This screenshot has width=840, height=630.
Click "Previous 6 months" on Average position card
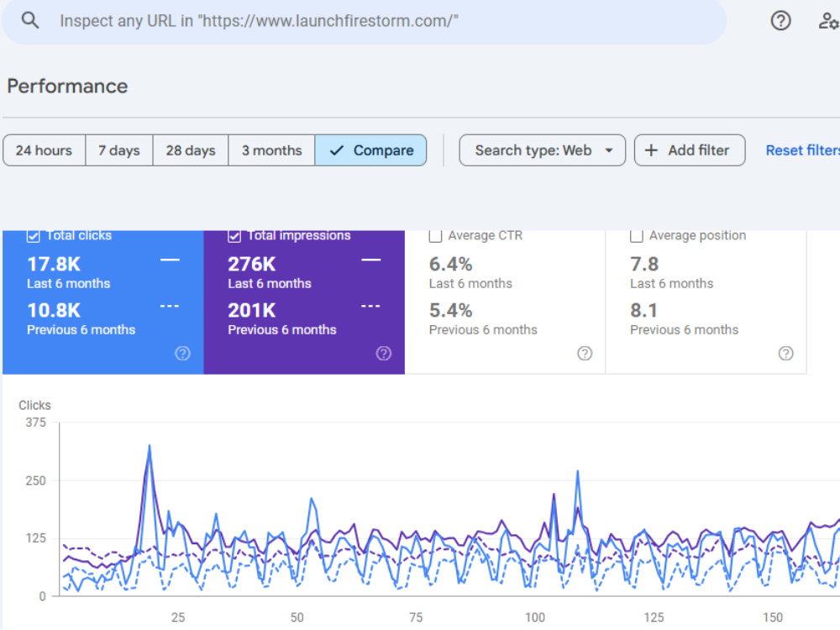(684, 329)
